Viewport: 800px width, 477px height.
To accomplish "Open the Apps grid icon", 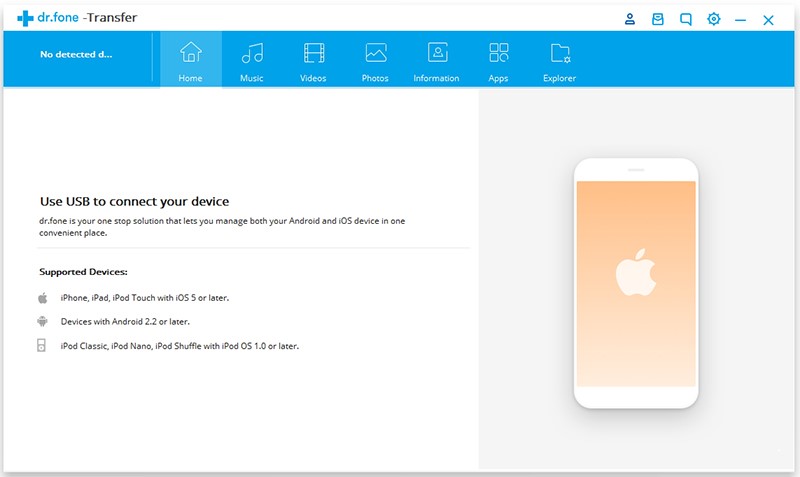I will (498, 52).
